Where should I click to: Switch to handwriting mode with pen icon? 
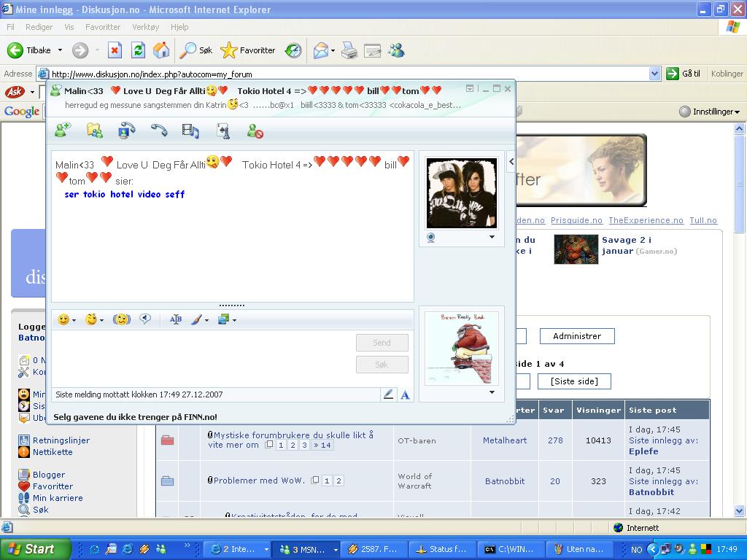coord(388,394)
